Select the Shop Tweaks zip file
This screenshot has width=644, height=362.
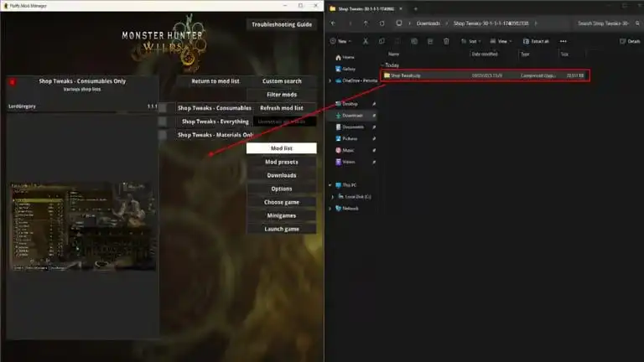[485, 75]
